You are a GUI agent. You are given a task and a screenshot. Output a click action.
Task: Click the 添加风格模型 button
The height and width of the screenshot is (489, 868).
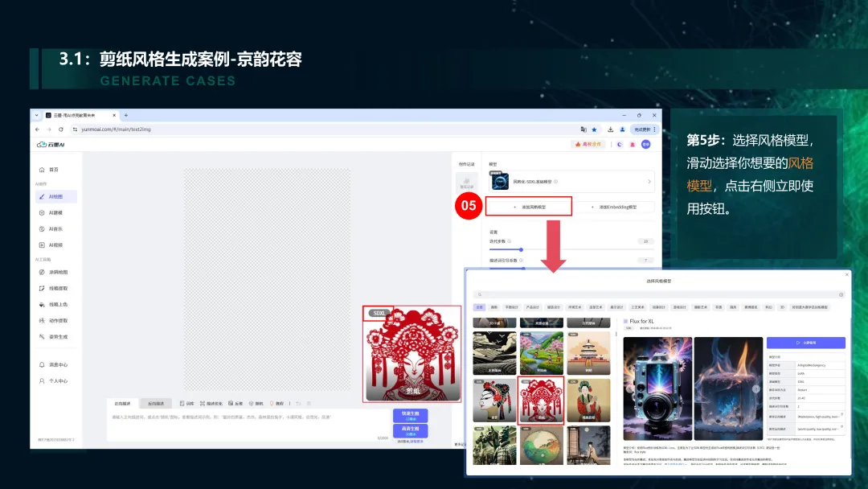coord(529,208)
